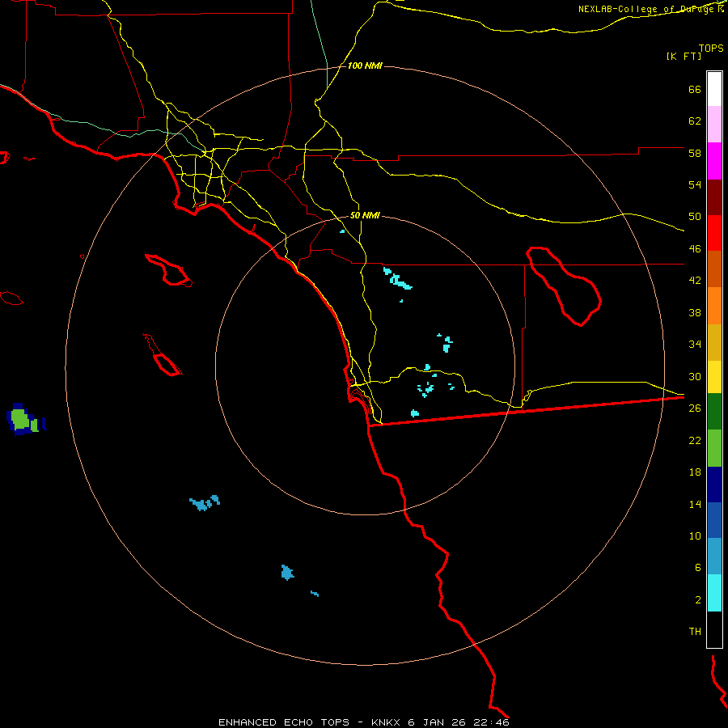Viewport: 728px width, 728px height.
Task: Click the '26' legend value
Action: (695, 408)
